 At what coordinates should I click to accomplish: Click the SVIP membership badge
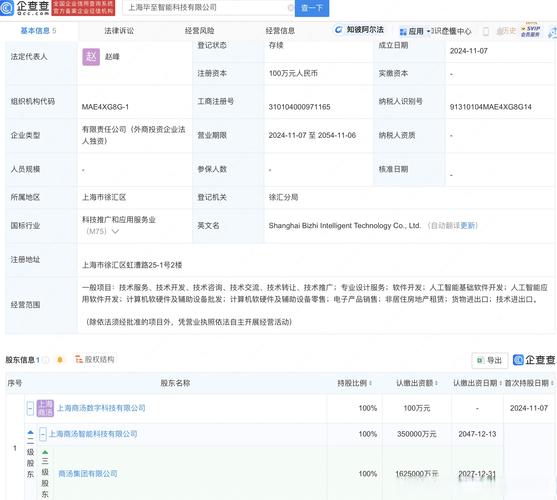(x=530, y=30)
